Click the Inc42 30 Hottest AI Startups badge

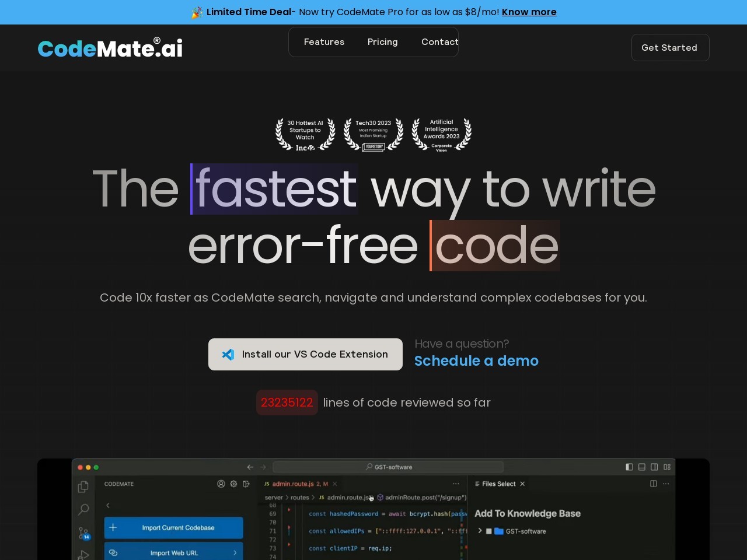[x=305, y=135]
